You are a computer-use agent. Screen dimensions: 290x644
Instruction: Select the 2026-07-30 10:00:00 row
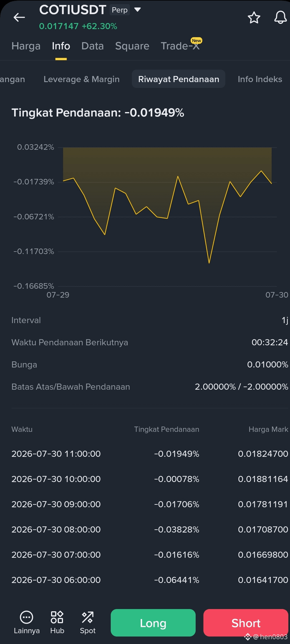click(150, 479)
